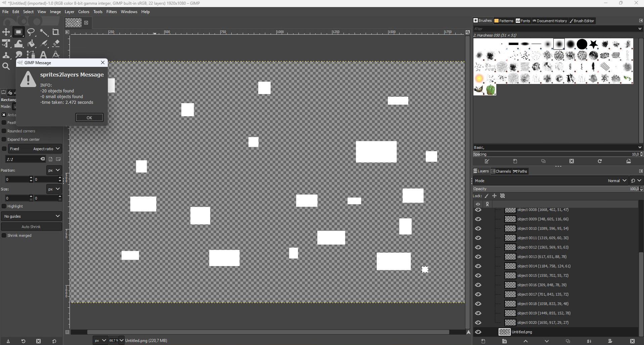The image size is (644, 345).
Task: Select the Eraser tool
Action: [x=56, y=44]
